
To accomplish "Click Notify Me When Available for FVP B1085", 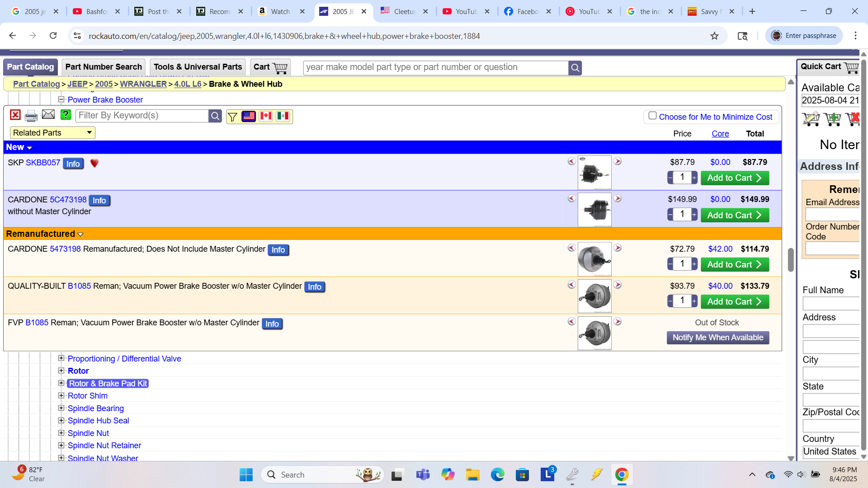I will [x=717, y=338].
